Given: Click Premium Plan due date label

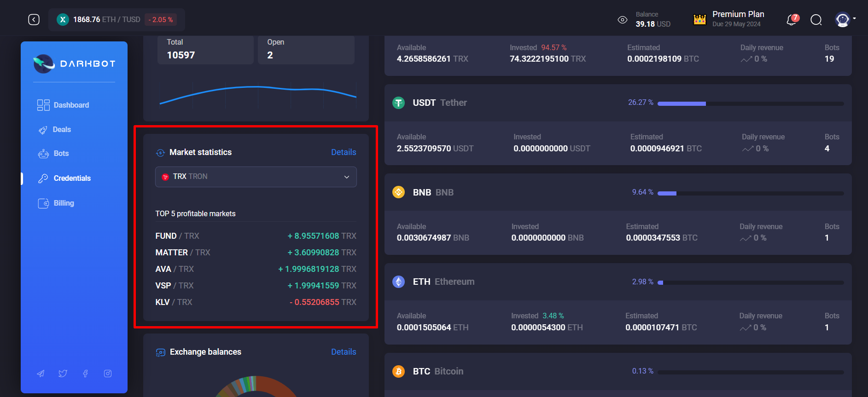Looking at the screenshot, I should [x=736, y=24].
